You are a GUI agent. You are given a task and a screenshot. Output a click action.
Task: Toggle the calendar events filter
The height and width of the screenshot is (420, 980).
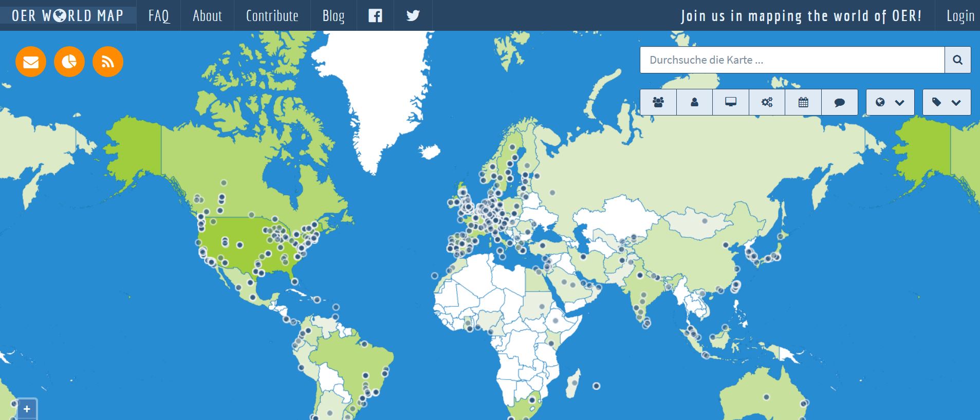pos(803,102)
